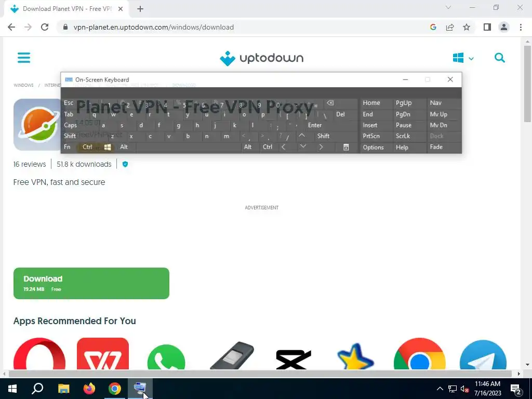Bookmark this page with the star icon
Image resolution: width=532 pixels, height=399 pixels.
point(467,27)
